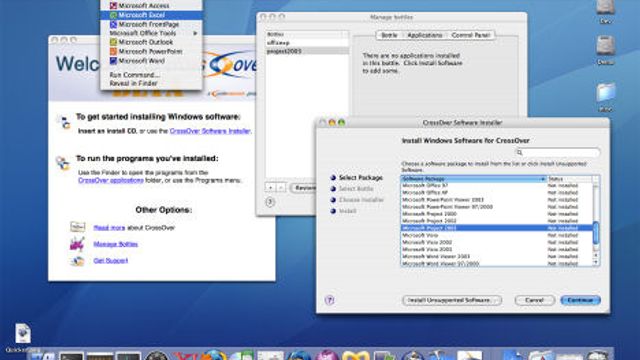Open installer help question mark icon

coord(330,300)
